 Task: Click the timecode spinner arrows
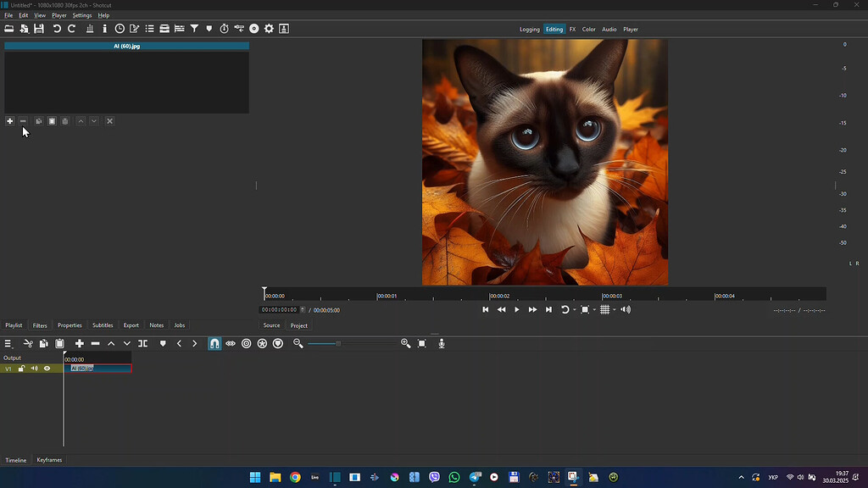click(x=303, y=310)
